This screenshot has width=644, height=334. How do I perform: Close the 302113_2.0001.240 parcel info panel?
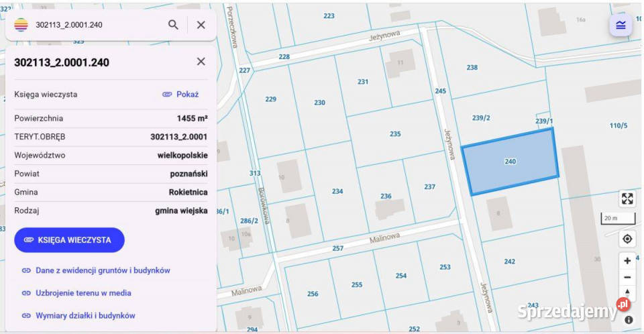click(x=201, y=62)
